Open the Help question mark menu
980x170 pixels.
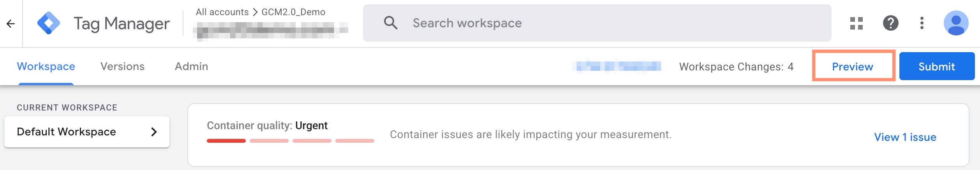click(x=890, y=23)
